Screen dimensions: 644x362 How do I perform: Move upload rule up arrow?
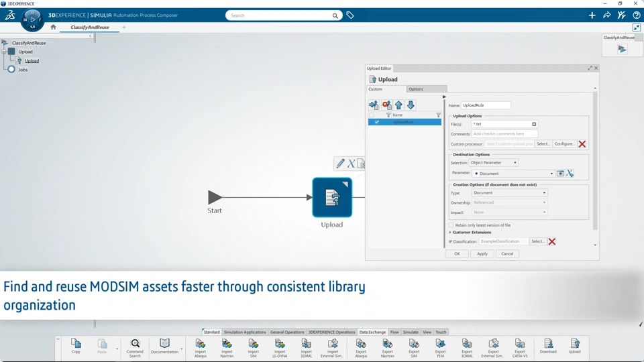(398, 105)
